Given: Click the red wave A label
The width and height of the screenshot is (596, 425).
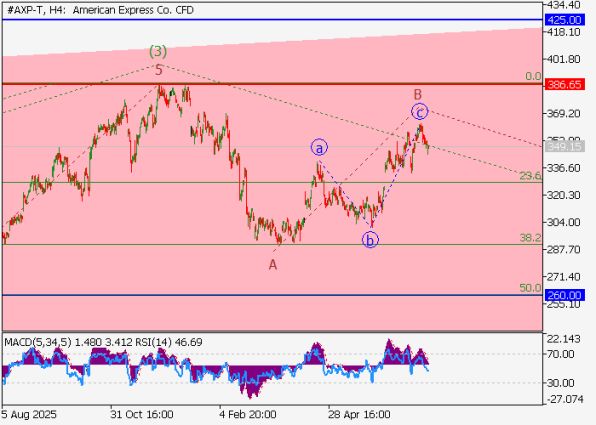Looking at the screenshot, I should click(x=273, y=265).
